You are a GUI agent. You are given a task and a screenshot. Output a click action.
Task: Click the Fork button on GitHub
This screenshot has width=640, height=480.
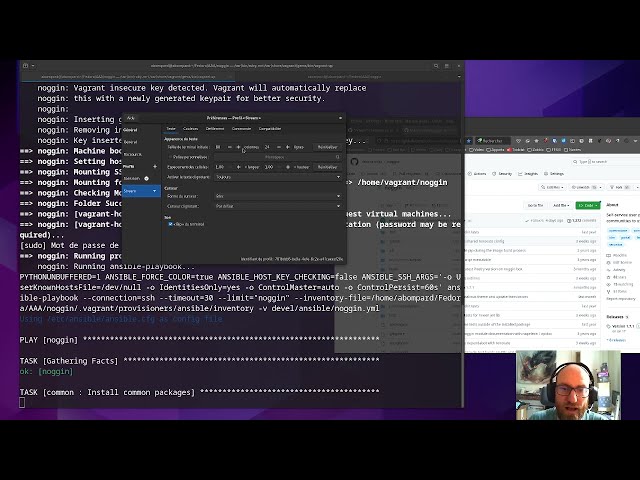[x=619, y=187]
